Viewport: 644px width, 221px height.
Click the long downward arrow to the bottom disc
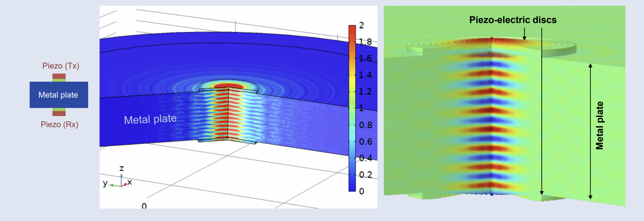(x=542, y=113)
